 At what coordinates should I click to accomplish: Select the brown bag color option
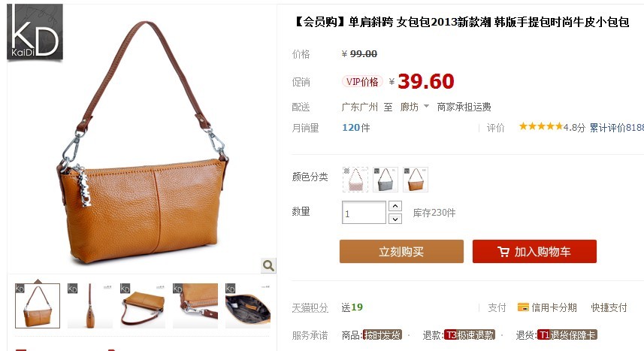pos(416,179)
